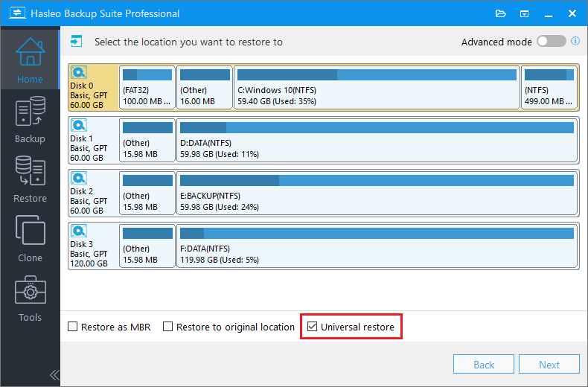
Task: Click the restore location arrow icon
Action: [x=77, y=41]
